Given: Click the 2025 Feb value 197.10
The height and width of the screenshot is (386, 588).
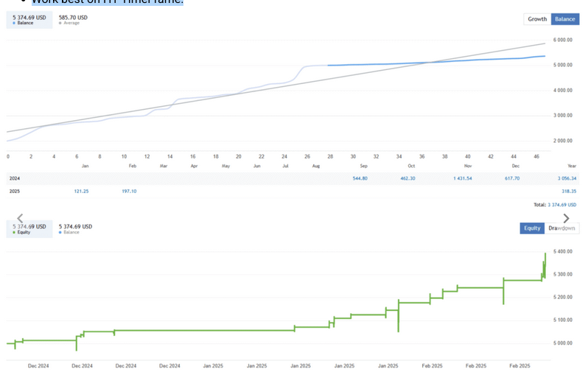Looking at the screenshot, I should 129,191.
